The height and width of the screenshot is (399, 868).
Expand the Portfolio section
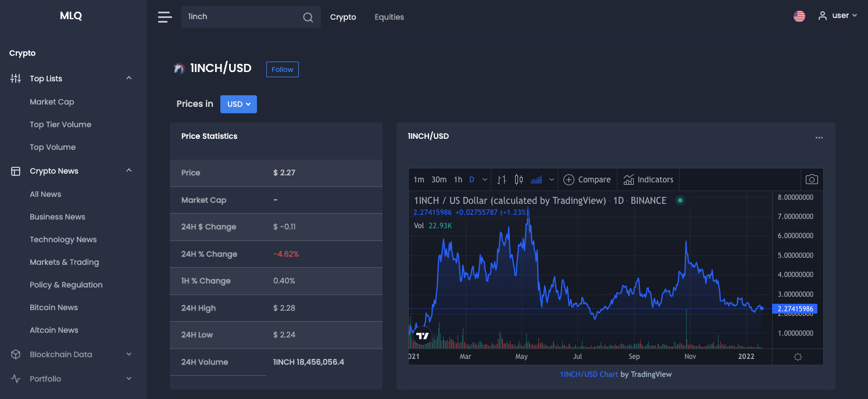coord(129,379)
